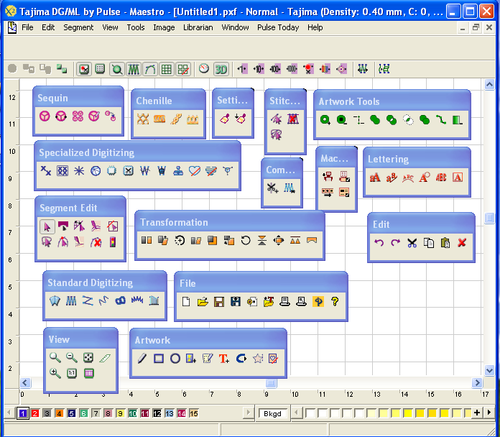This screenshot has height=437, width=500.
Task: Click the Bkgd background button
Action: pos(272,414)
